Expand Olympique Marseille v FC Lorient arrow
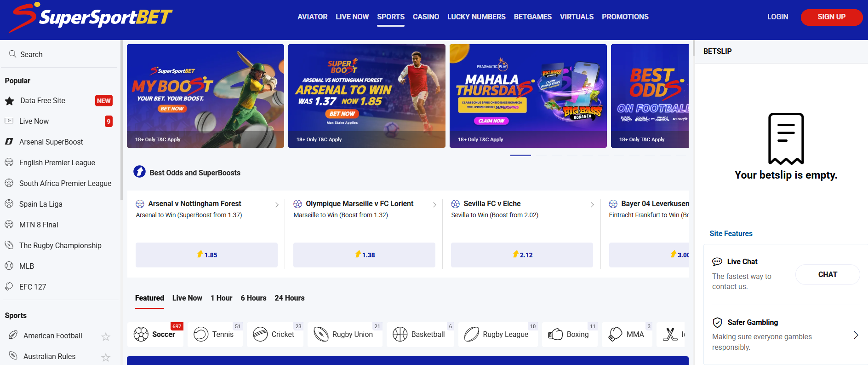The height and width of the screenshot is (365, 868). tap(434, 205)
